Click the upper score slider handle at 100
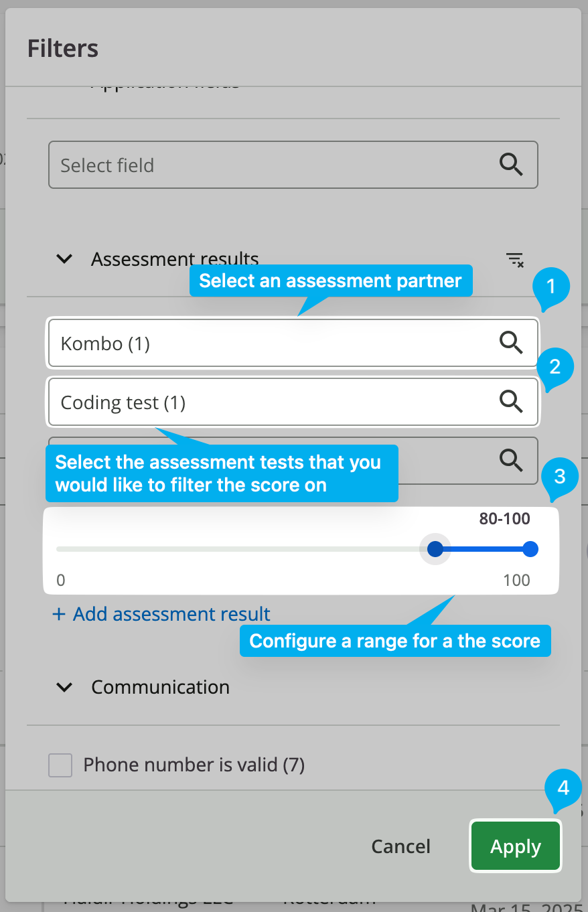The width and height of the screenshot is (588, 912). (x=530, y=550)
